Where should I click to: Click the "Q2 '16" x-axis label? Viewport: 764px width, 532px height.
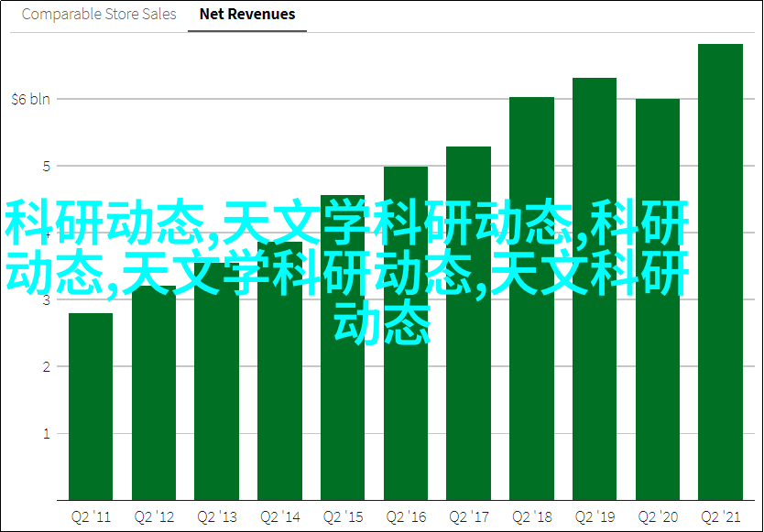click(406, 516)
